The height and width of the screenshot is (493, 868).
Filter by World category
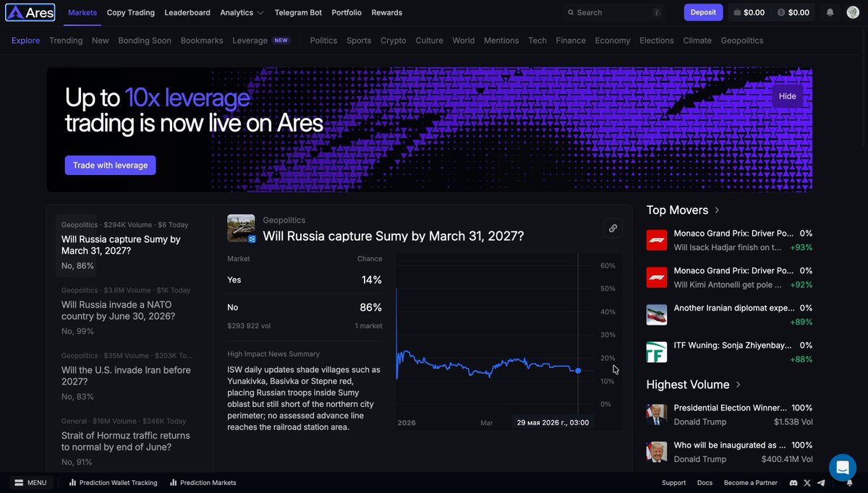pyautogui.click(x=464, y=40)
